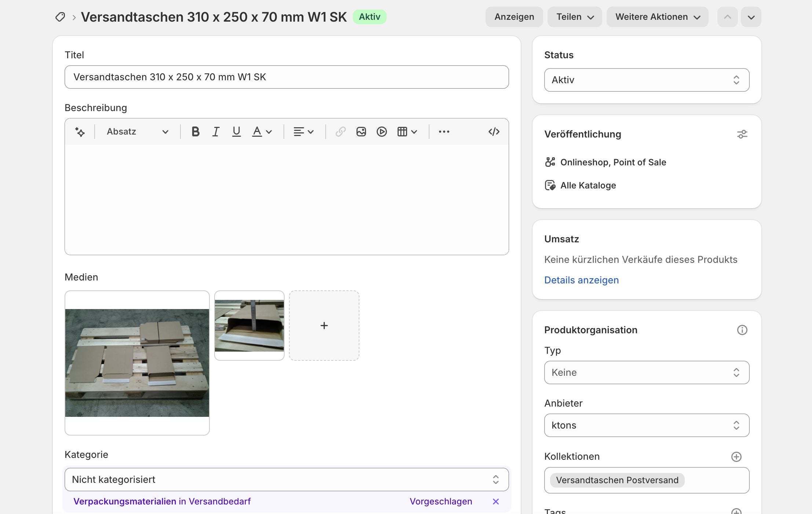812x514 pixels.
Task: Click the insert link icon
Action: 341,132
